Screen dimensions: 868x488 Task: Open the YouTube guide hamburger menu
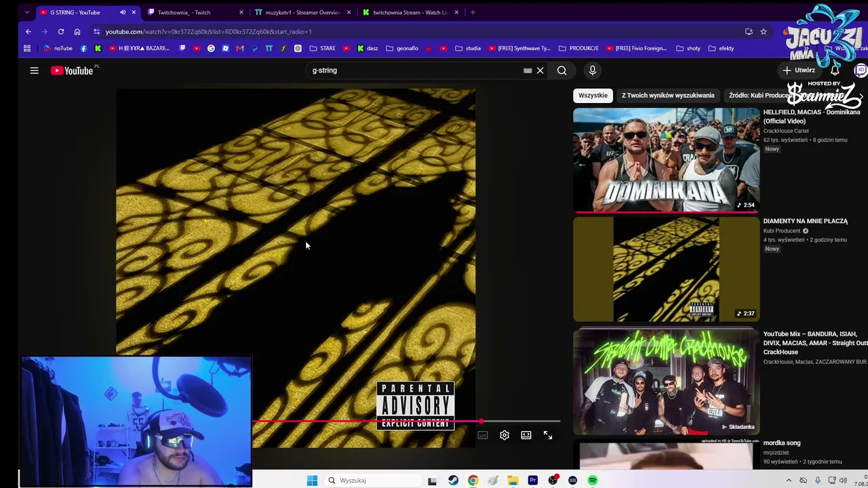[x=34, y=70]
